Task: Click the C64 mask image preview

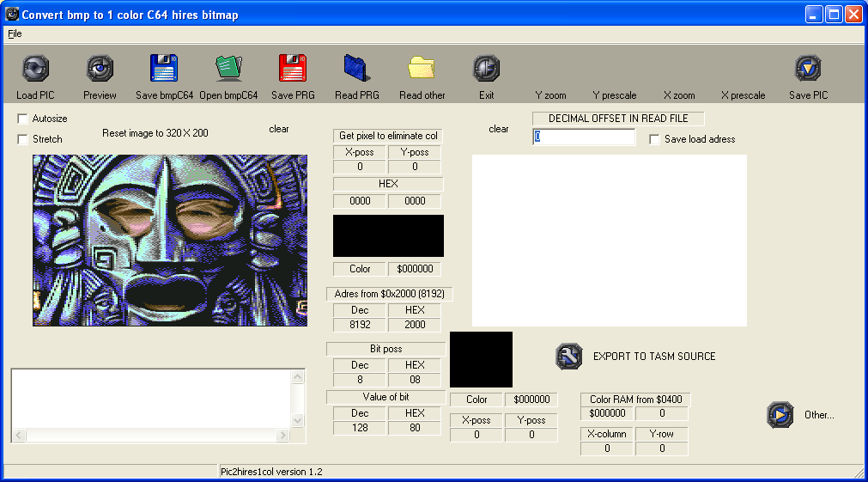Action: click(170, 241)
